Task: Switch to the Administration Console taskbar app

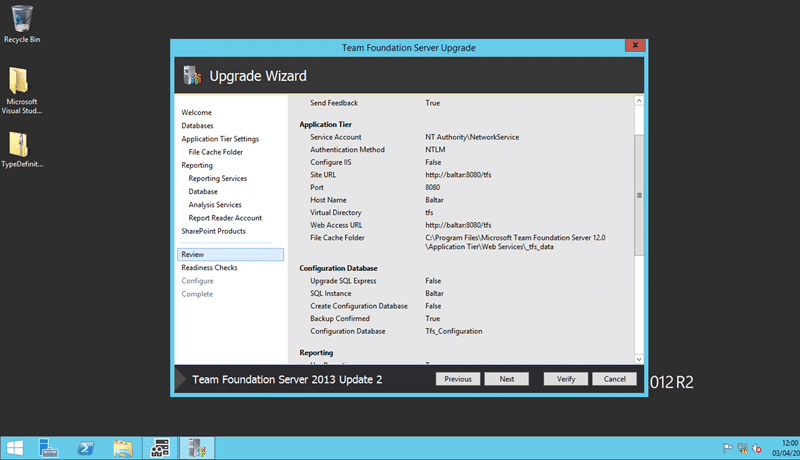Action: coord(160,448)
